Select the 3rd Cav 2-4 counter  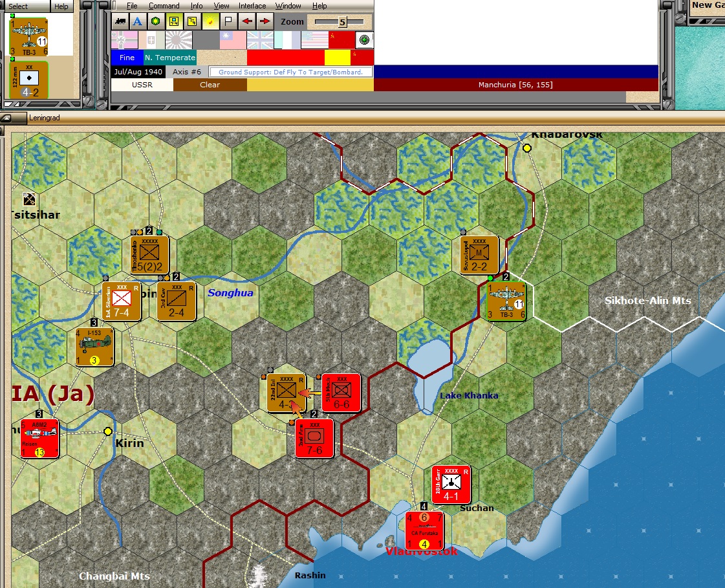point(176,301)
